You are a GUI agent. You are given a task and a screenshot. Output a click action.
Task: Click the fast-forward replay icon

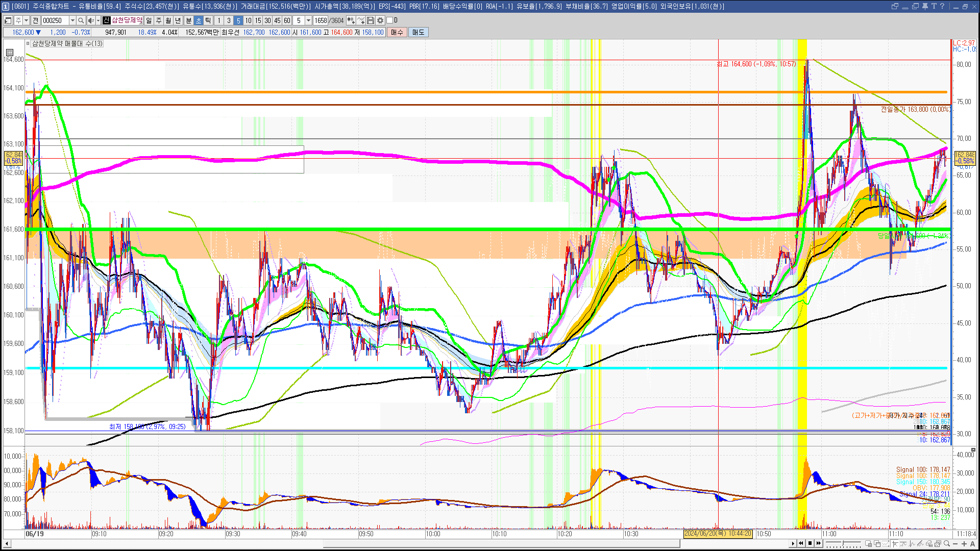click(x=819, y=543)
